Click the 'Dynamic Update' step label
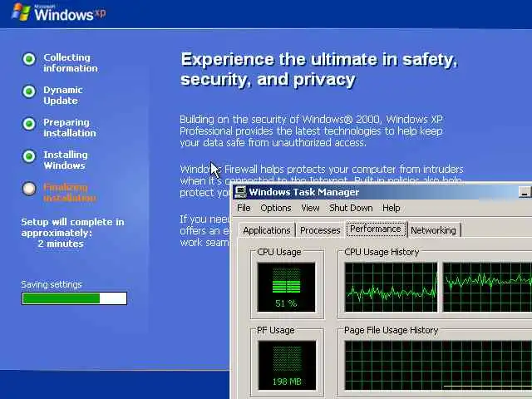This screenshot has height=399, width=532. pos(63,96)
